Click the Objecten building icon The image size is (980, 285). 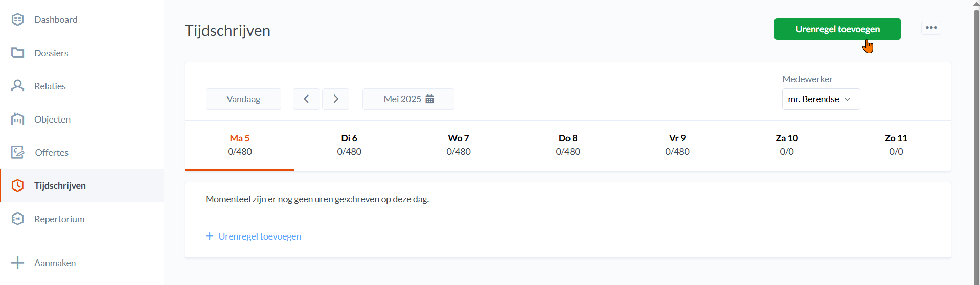[x=18, y=119]
